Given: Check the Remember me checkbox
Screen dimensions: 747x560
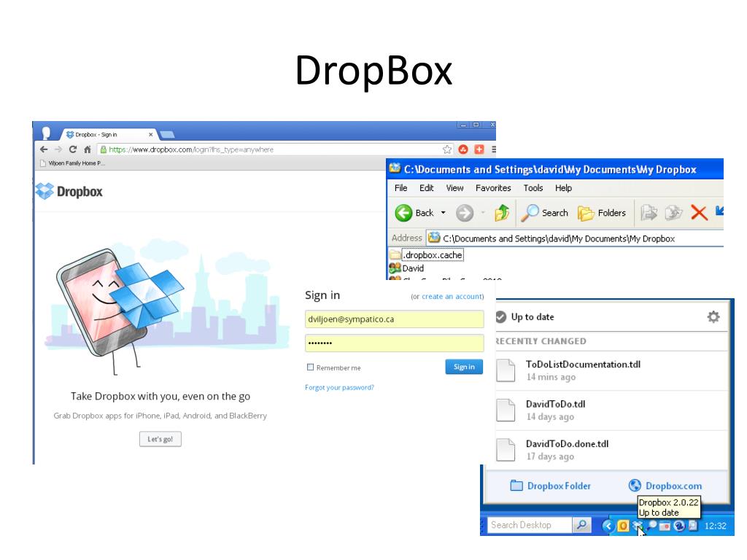Looking at the screenshot, I should coord(311,367).
